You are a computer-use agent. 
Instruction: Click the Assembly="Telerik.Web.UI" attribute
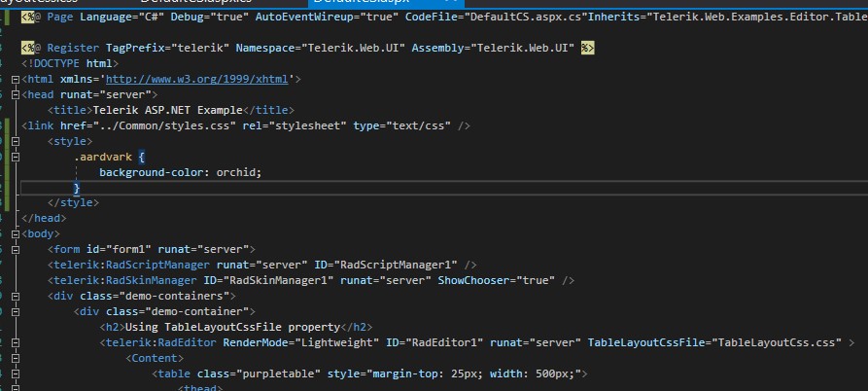tap(493, 49)
